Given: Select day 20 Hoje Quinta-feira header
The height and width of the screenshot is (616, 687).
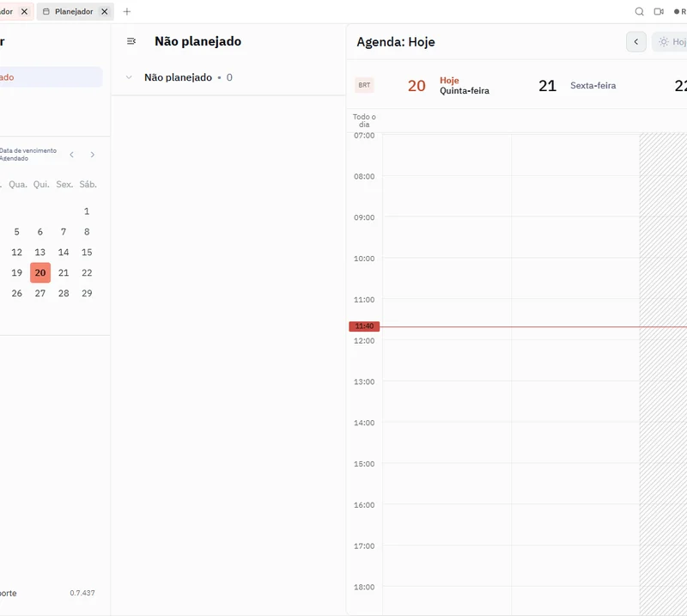Looking at the screenshot, I should pos(447,86).
